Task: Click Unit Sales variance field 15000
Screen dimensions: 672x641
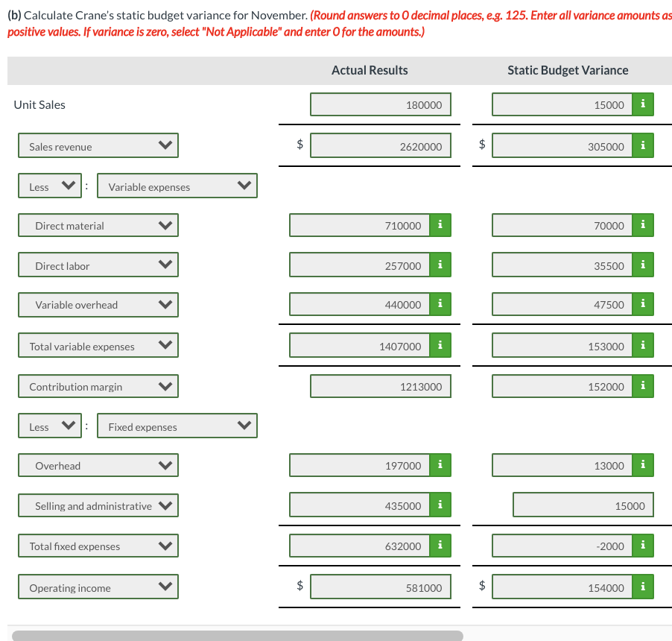Action: click(x=562, y=104)
